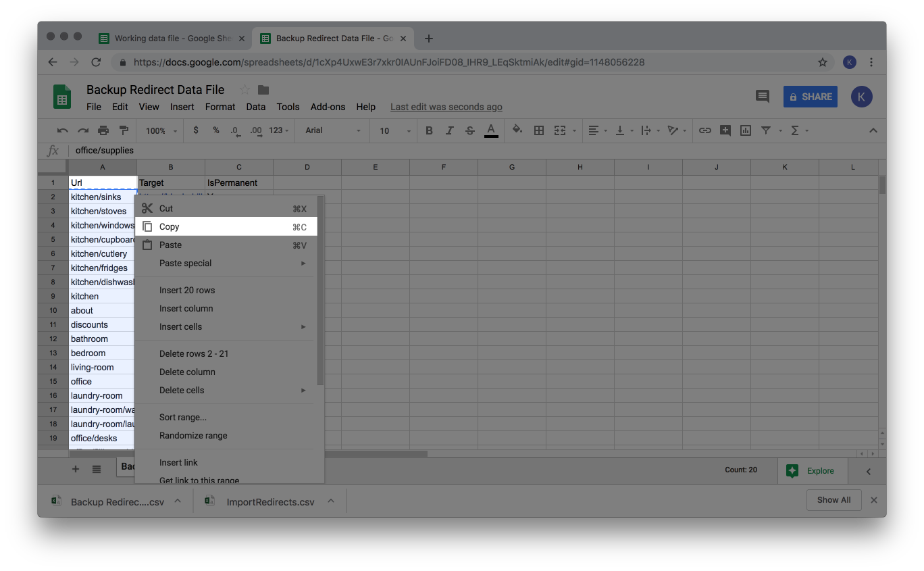Click Show All downloads button
Image resolution: width=924 pixels, height=571 pixels.
[833, 500]
